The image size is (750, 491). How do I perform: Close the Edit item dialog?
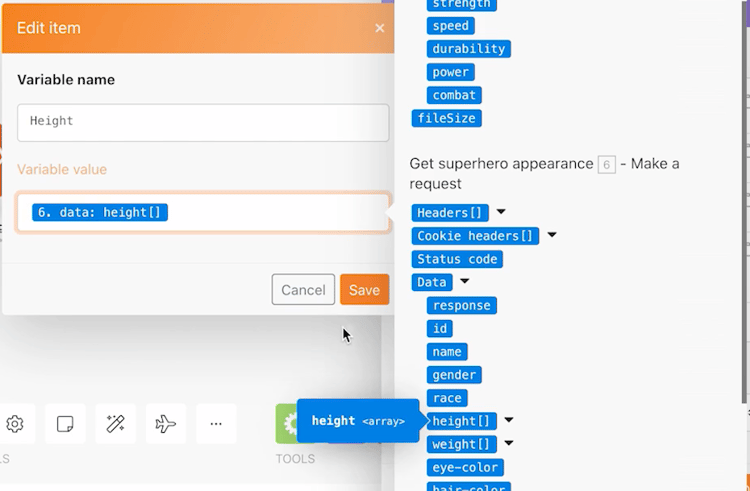(x=380, y=28)
